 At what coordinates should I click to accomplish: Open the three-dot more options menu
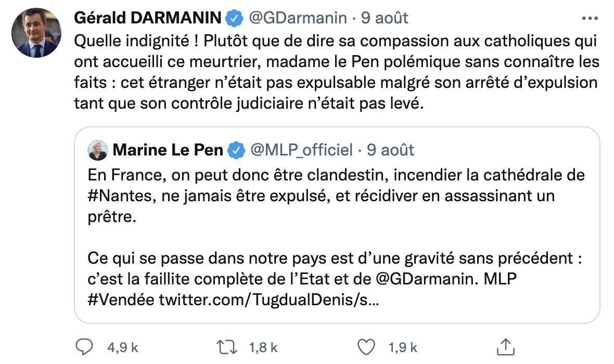coord(590,18)
